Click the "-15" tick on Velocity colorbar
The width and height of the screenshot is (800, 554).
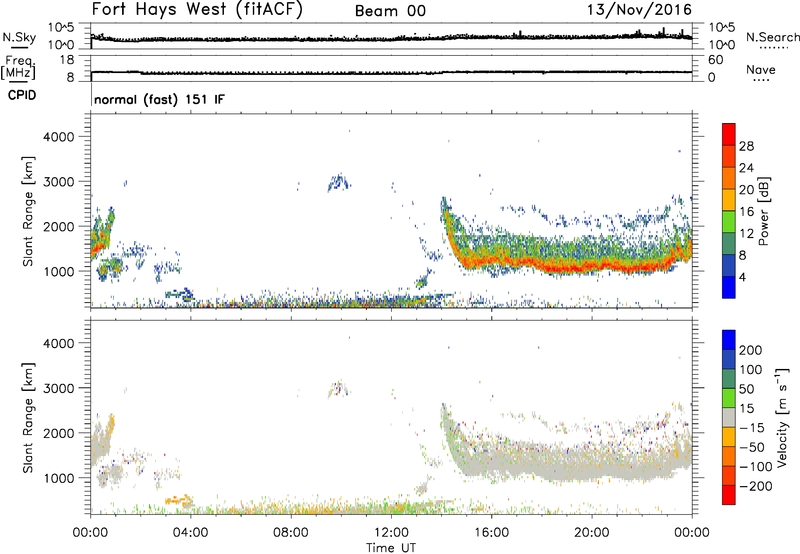pyautogui.click(x=751, y=427)
